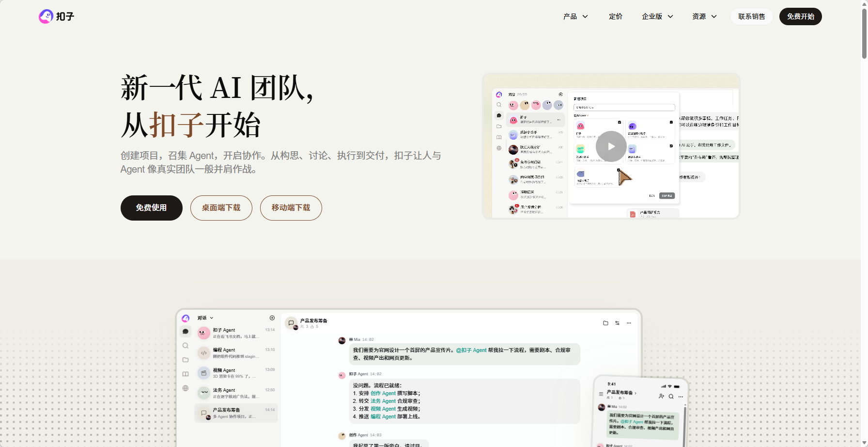Open the three-dot menu in the chat header

(x=629, y=323)
